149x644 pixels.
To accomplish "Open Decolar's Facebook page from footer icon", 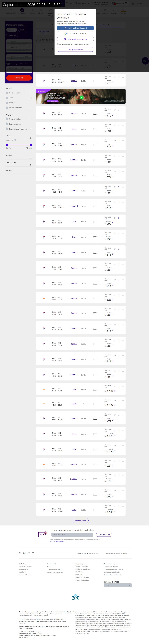I will [20, 553].
